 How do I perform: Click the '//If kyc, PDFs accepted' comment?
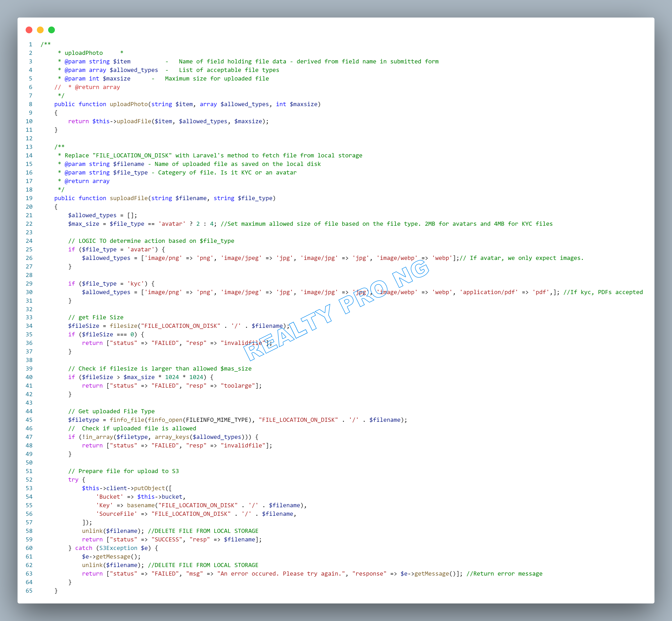click(x=603, y=292)
